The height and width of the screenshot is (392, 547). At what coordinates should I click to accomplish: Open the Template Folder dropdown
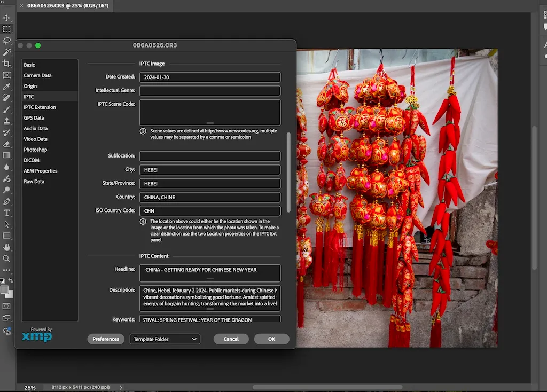click(x=165, y=339)
